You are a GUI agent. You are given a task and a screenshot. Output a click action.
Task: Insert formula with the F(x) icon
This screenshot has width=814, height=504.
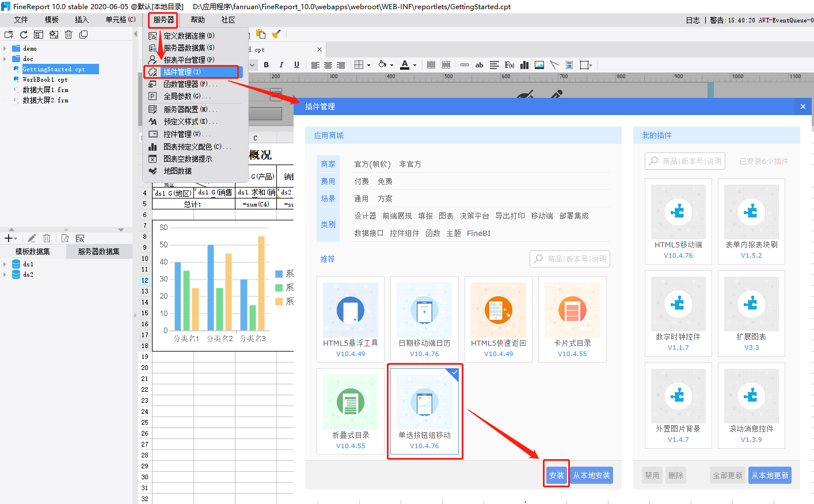[x=509, y=65]
